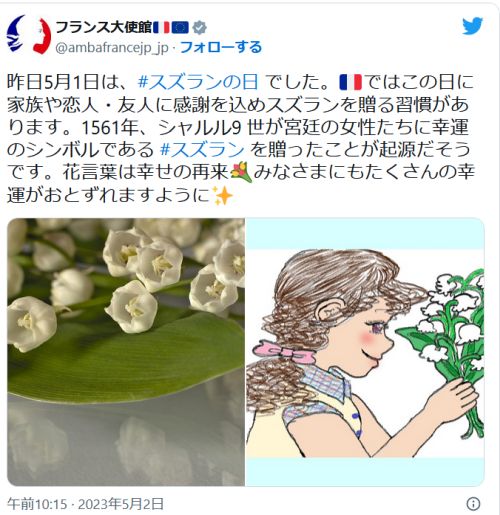This screenshot has height=515, width=500.
Task: Click the French flag emoji in the tweet body
Action: 350,82
